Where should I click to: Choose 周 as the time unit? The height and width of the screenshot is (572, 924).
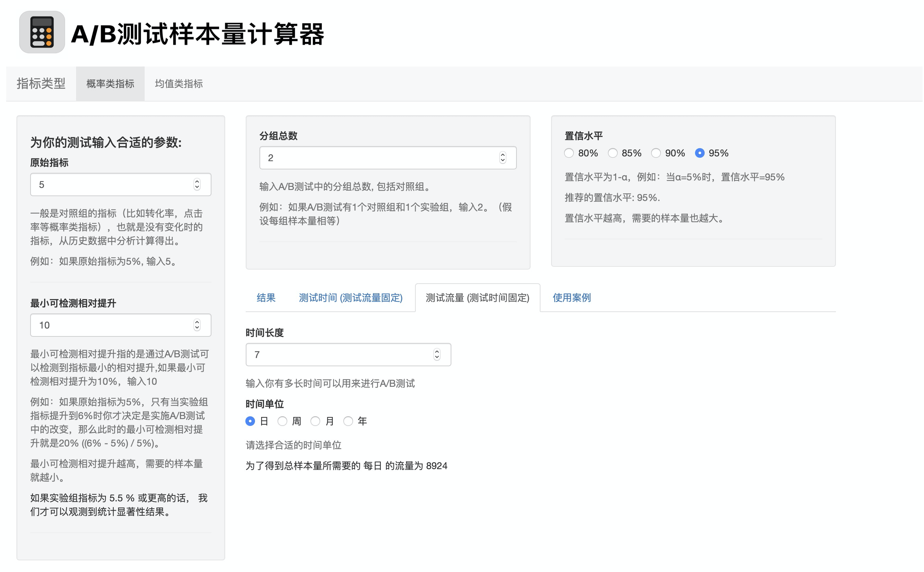click(282, 421)
